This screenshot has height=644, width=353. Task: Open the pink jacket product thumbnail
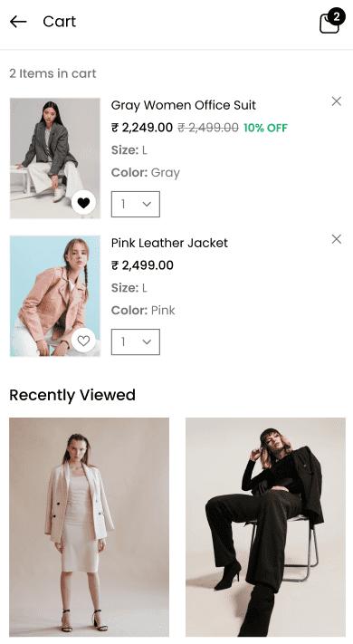click(x=55, y=295)
